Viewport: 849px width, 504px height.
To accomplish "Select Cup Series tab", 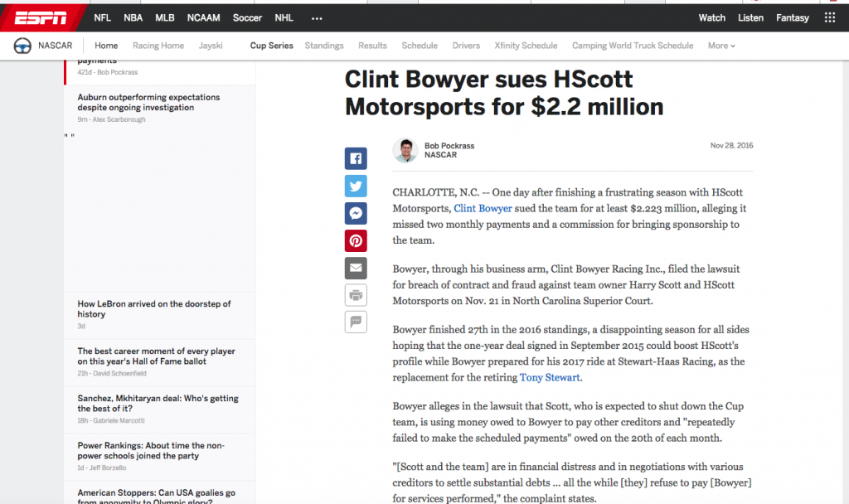I will click(x=271, y=46).
